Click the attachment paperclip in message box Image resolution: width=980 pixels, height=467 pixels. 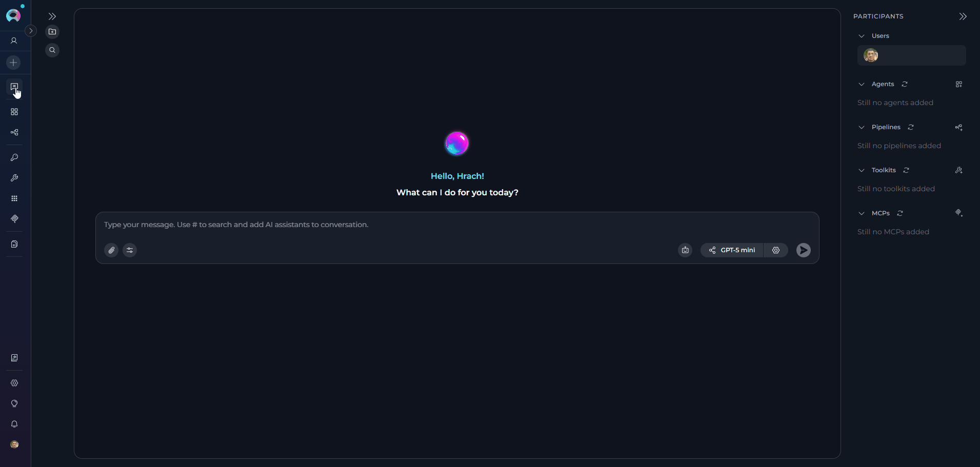pos(111,250)
